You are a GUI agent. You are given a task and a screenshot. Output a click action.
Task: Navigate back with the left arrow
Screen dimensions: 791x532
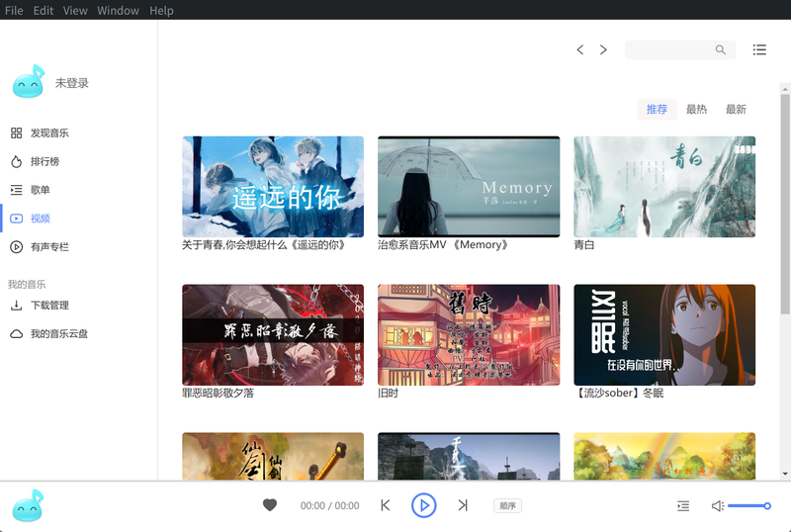tap(580, 49)
